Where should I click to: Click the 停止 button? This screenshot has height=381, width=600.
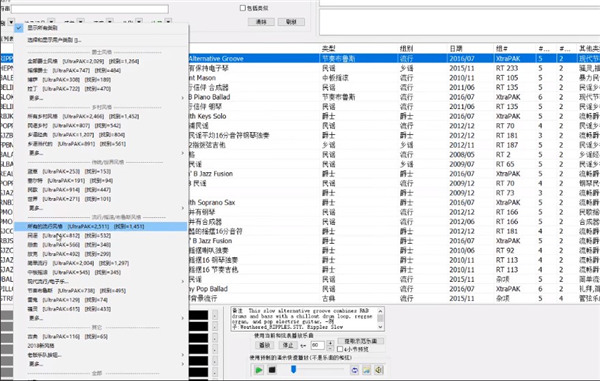pyautogui.click(x=288, y=345)
